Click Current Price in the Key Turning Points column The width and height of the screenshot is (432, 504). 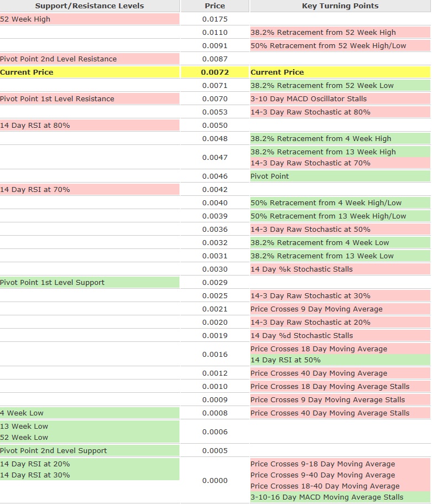pos(340,72)
